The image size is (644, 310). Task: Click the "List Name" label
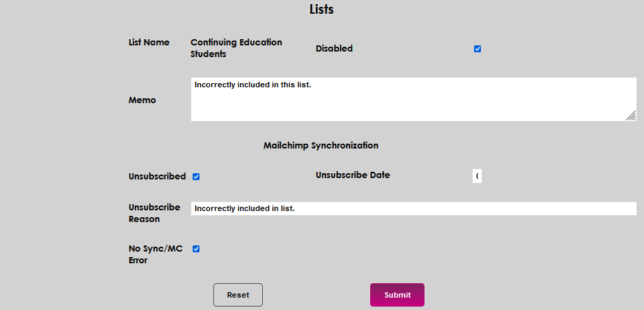point(149,43)
